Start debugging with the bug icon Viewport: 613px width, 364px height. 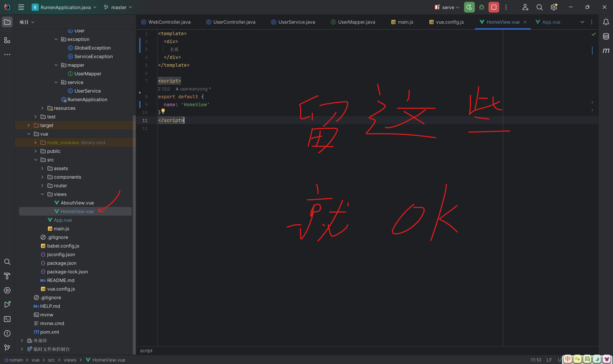pos(481,7)
